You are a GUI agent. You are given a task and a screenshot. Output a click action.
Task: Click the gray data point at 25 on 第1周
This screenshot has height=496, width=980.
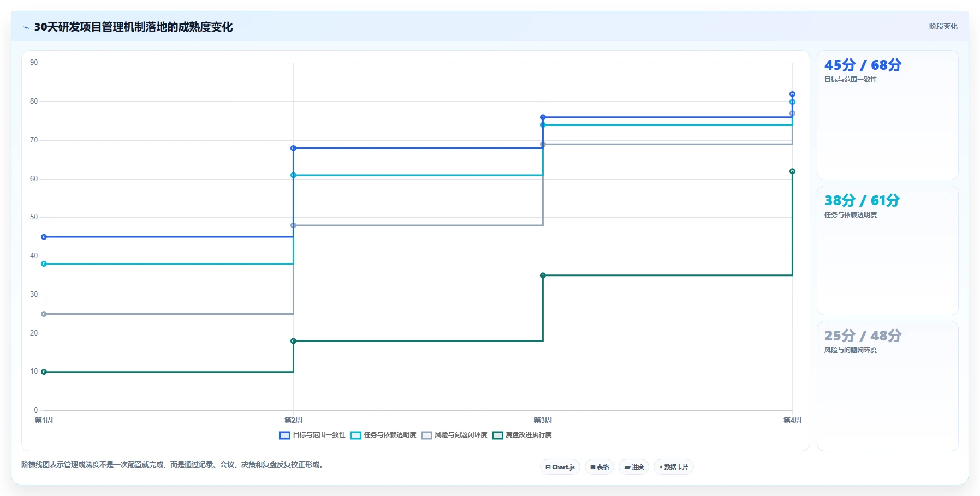[x=44, y=314]
